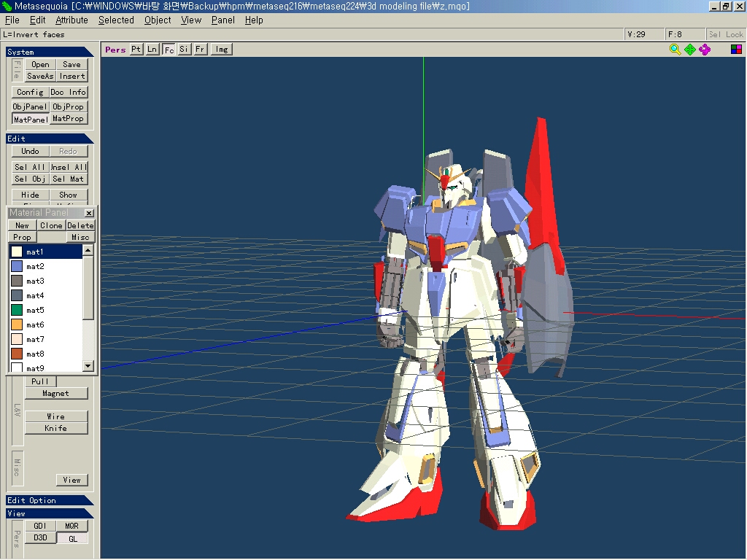Select the Knife tool

55,428
